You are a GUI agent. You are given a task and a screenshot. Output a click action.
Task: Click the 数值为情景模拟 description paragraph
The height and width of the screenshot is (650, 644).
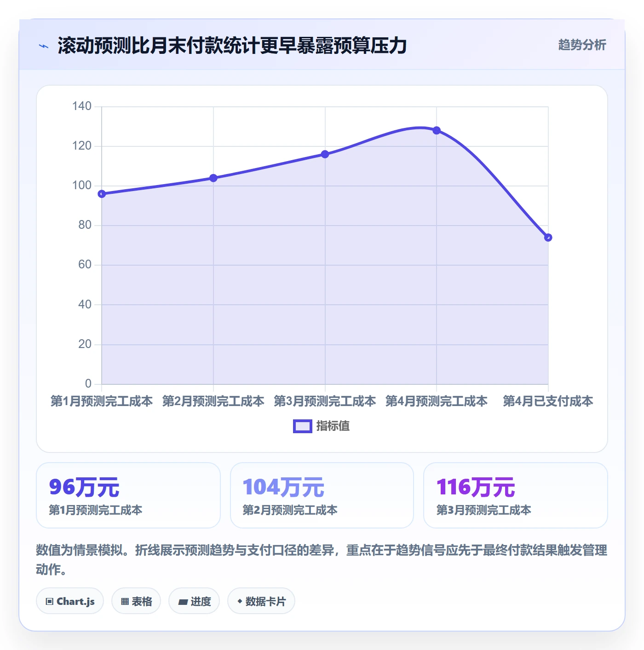tap(322, 560)
